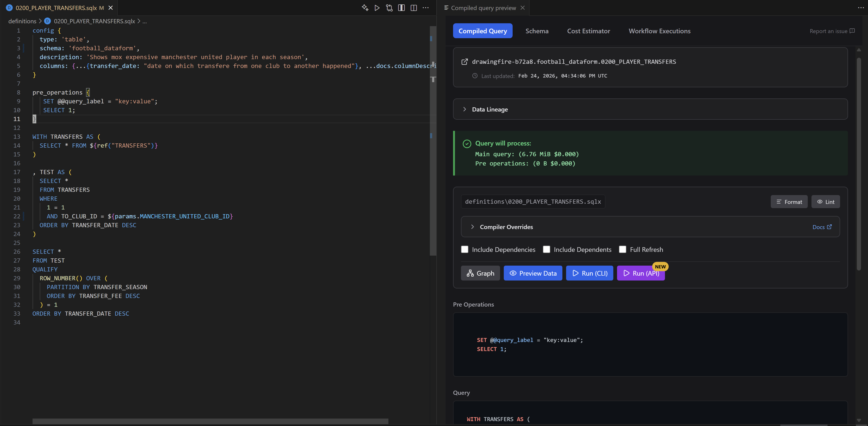This screenshot has width=868, height=426.
Task: Tick the Full Refresh checkbox
Action: [x=623, y=249]
